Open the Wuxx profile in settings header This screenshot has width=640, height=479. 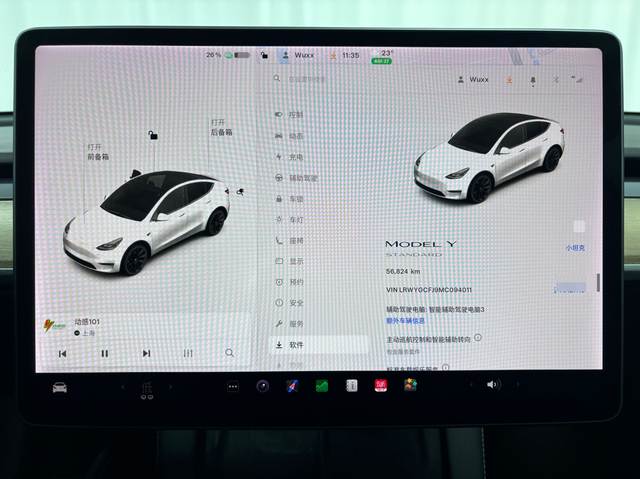pos(473,80)
